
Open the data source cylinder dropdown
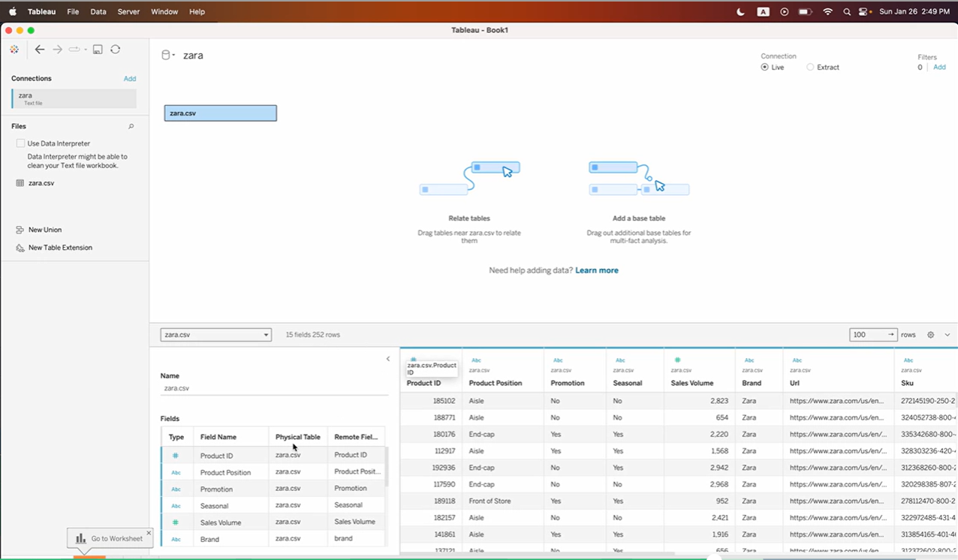click(x=168, y=56)
